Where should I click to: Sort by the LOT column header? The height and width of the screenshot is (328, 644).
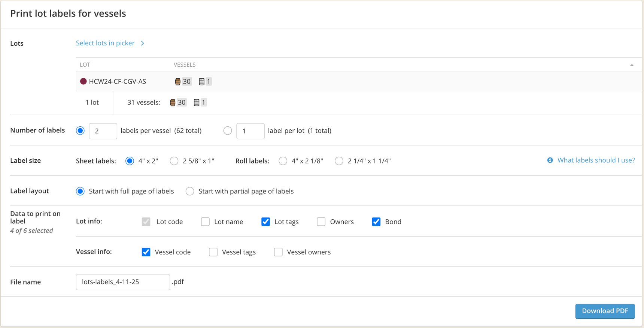(x=85, y=65)
